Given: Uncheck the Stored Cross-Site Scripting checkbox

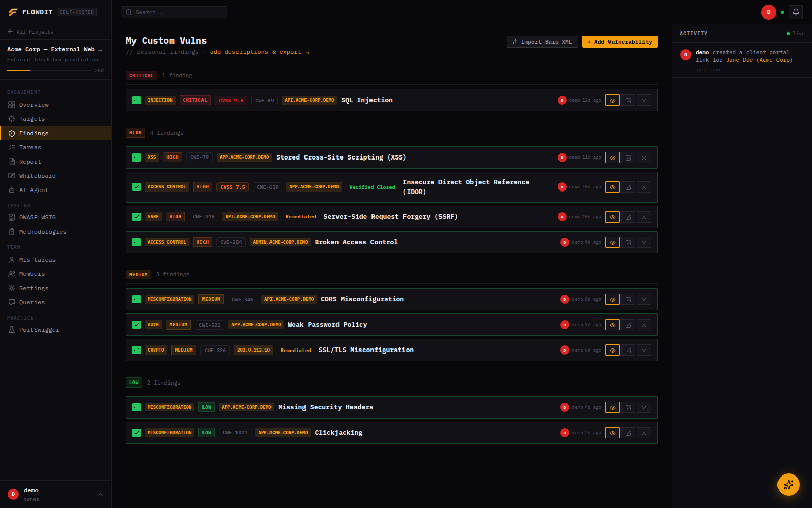Looking at the screenshot, I should (137, 157).
